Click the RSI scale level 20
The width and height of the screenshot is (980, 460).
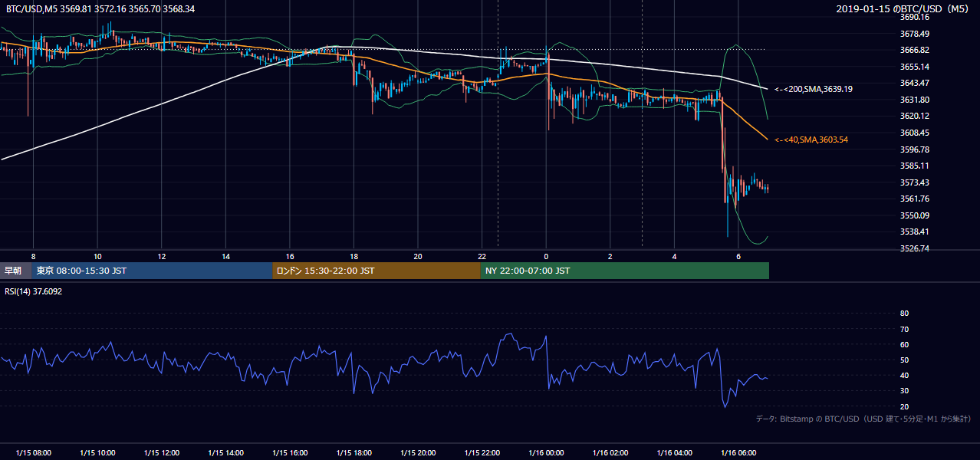coord(904,406)
